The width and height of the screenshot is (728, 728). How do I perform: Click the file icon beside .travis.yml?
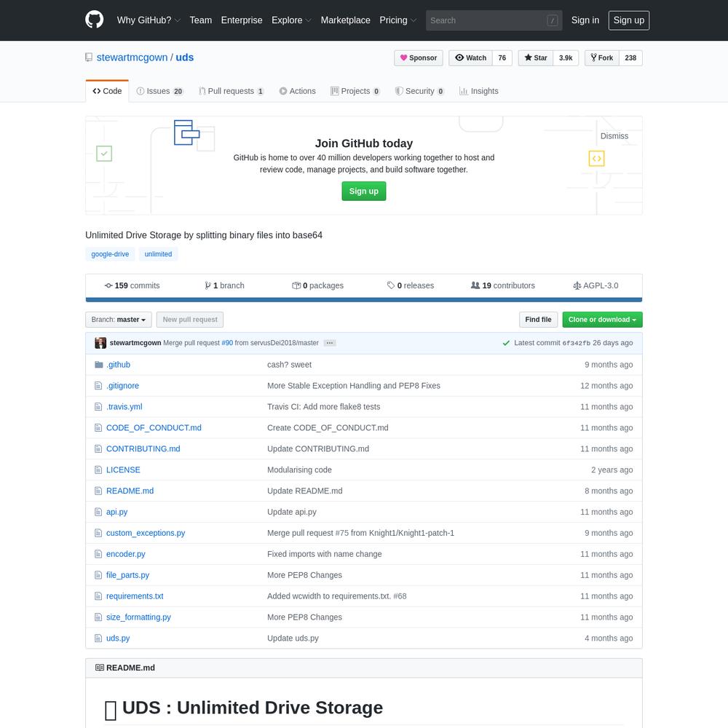tap(98, 407)
